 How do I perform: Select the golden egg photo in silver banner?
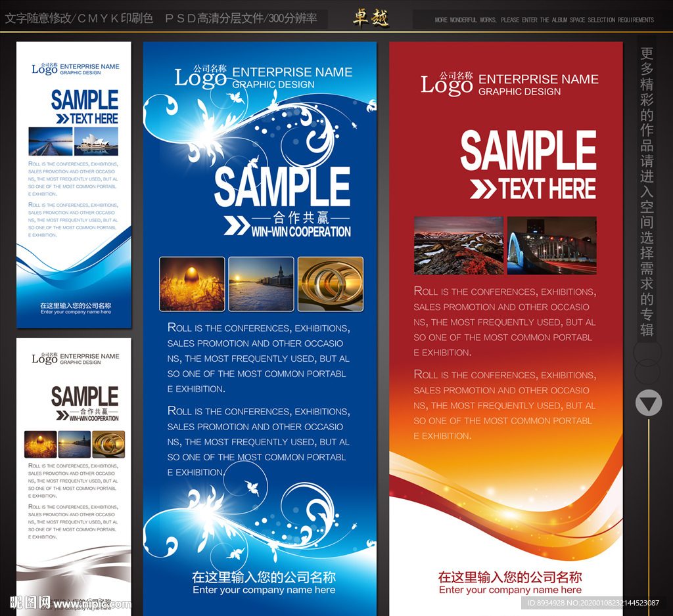pyautogui.click(x=40, y=444)
